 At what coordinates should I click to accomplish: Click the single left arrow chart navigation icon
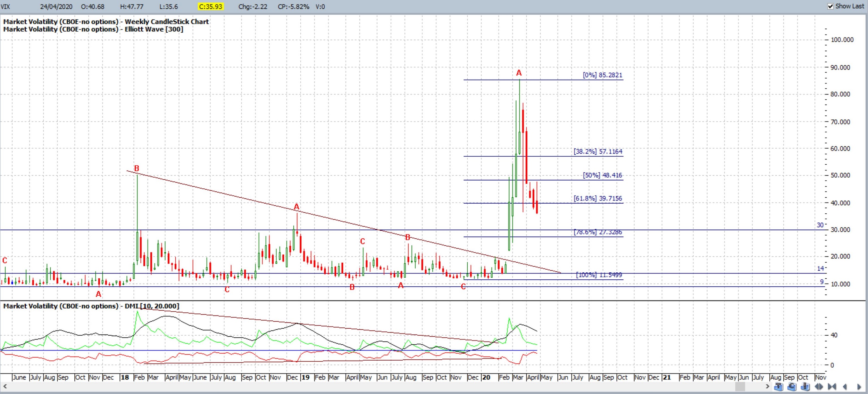[845, 386]
